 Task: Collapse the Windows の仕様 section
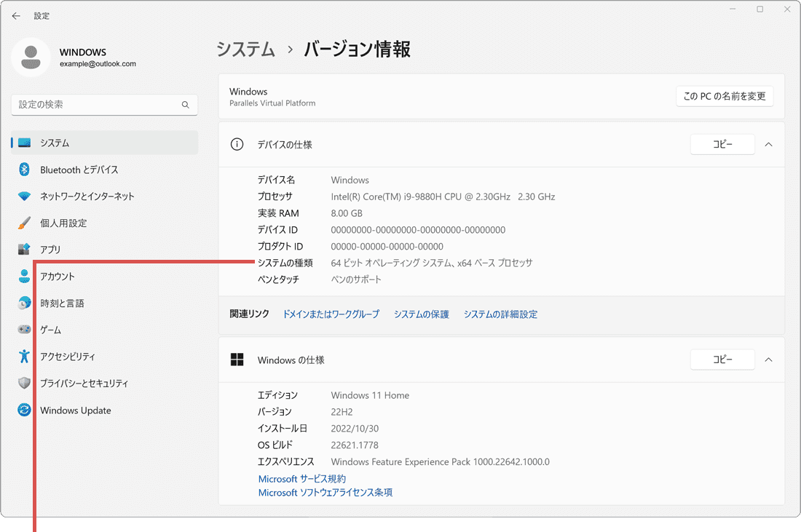click(768, 359)
